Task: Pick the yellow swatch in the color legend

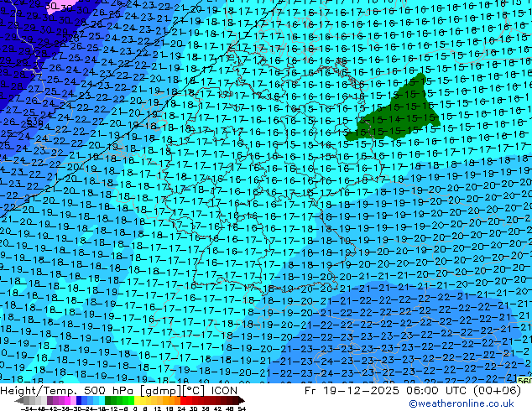Action: pyautogui.click(x=137, y=400)
